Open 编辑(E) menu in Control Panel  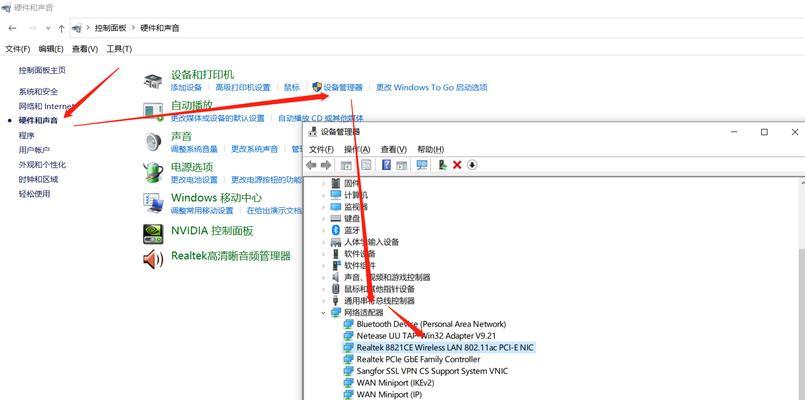(51, 49)
